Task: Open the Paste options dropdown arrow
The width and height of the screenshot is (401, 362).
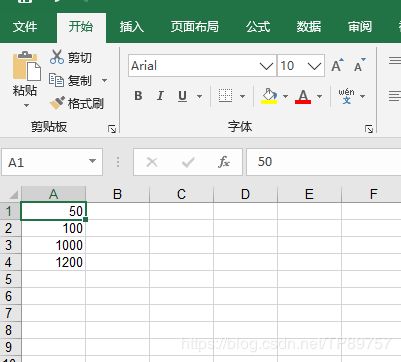Action: point(26,106)
